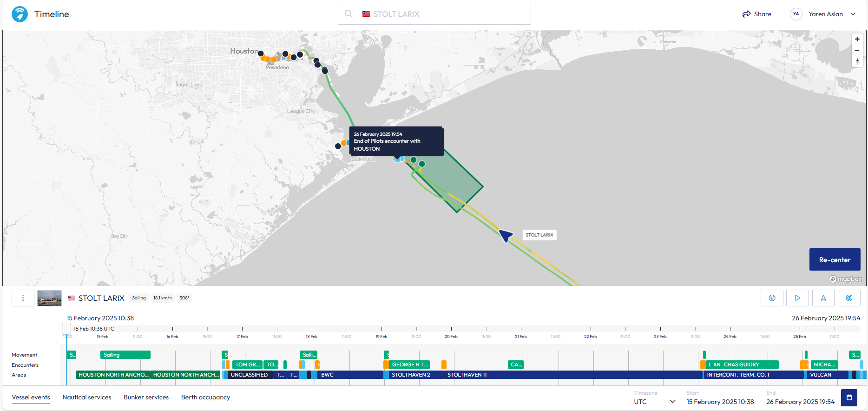Click the Share button
This screenshot has width=868, height=411.
click(757, 14)
